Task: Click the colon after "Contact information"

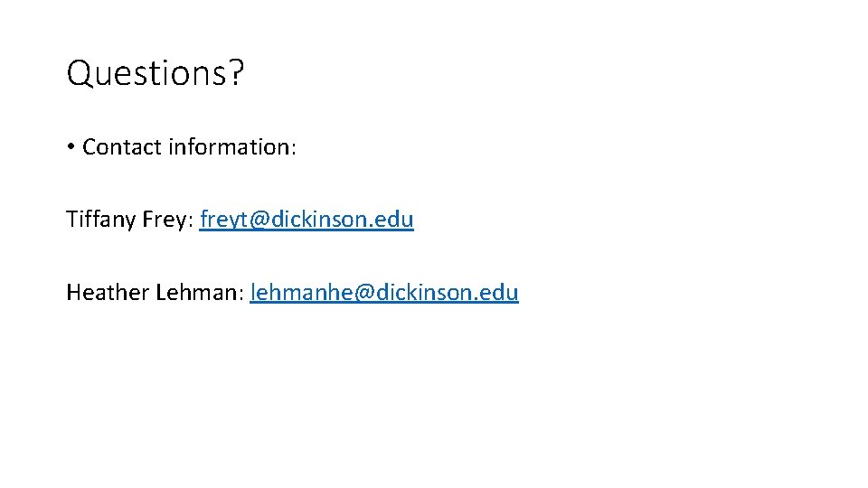Action: [293, 148]
